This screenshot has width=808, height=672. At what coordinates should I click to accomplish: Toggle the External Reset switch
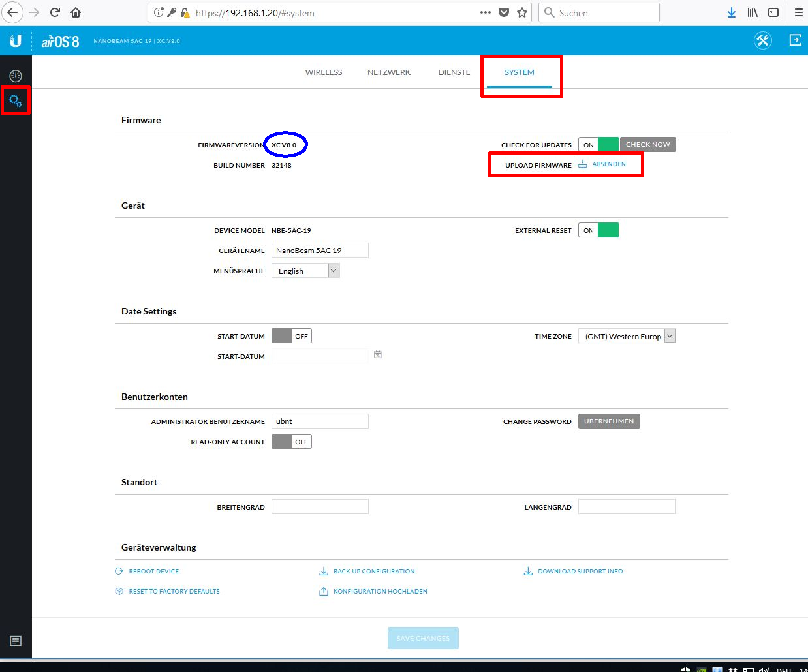598,230
